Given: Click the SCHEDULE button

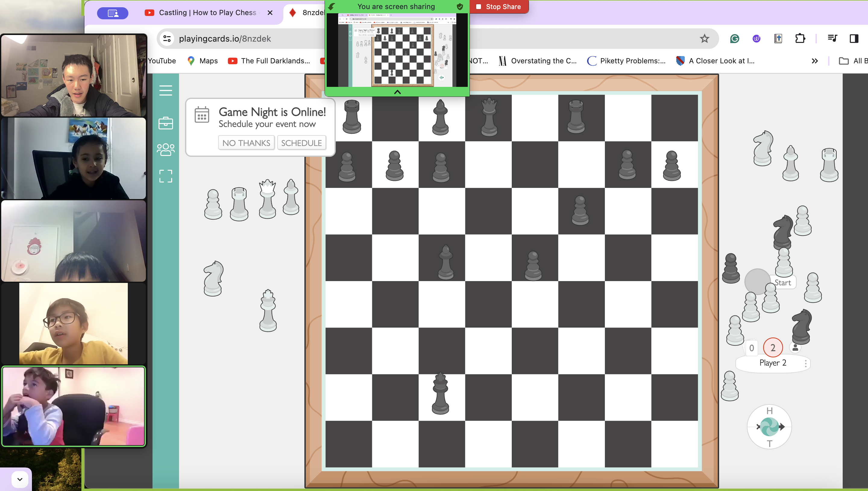Looking at the screenshot, I should pyautogui.click(x=302, y=143).
